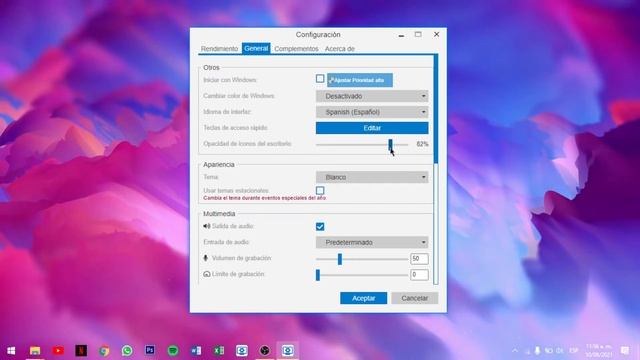Show hidden system tray icons chevron
Screen dimensions: 640x360
tap(515, 351)
